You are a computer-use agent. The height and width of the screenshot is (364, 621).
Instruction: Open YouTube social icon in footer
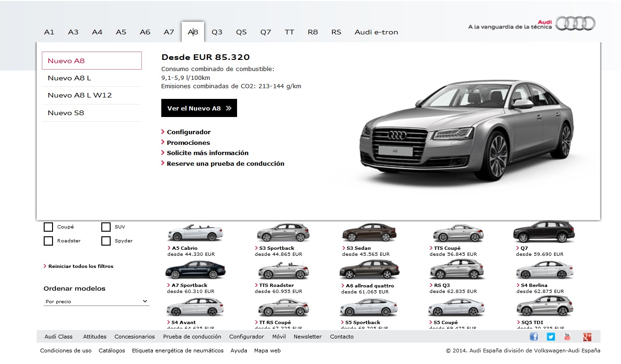(567, 337)
